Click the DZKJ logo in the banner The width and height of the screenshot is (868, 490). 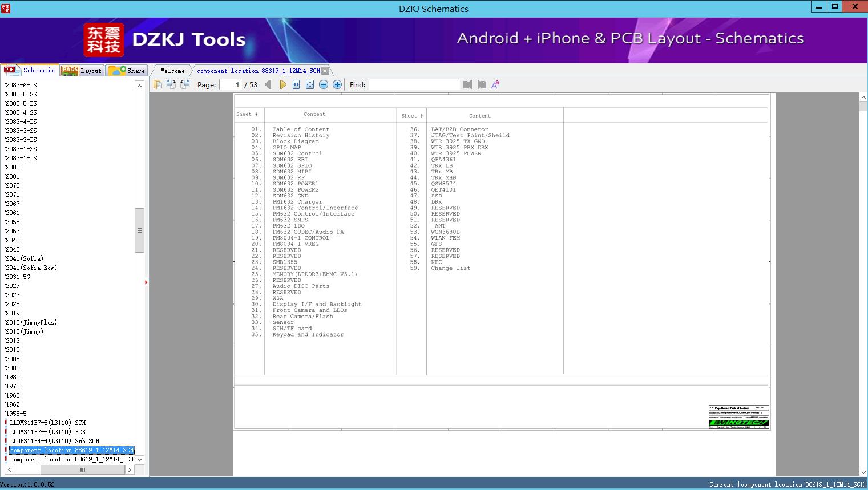tap(104, 40)
